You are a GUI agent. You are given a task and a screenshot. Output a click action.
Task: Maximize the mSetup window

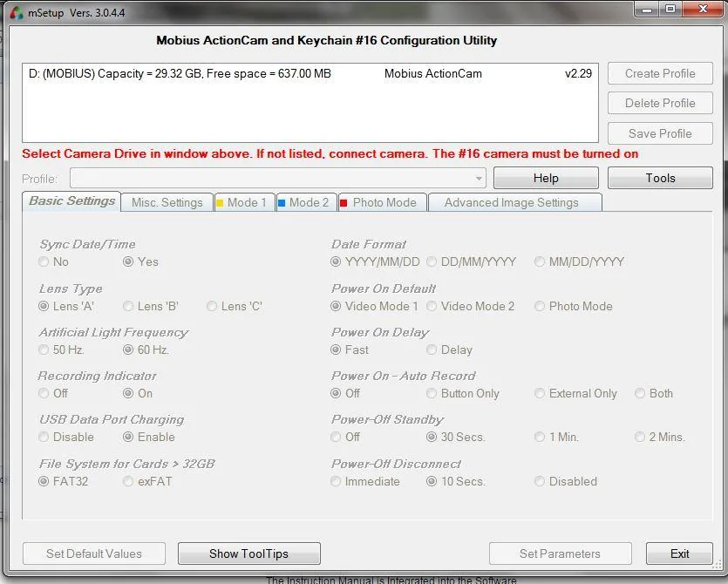(670, 9)
